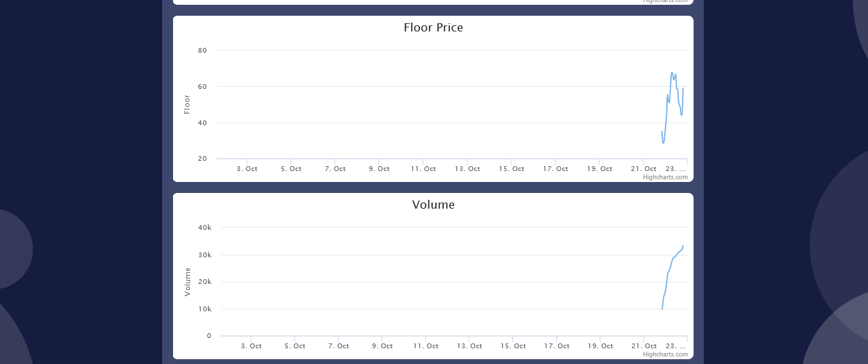Click the 40k value on Volume axis
The width and height of the screenshot is (868, 364).
[x=205, y=227]
